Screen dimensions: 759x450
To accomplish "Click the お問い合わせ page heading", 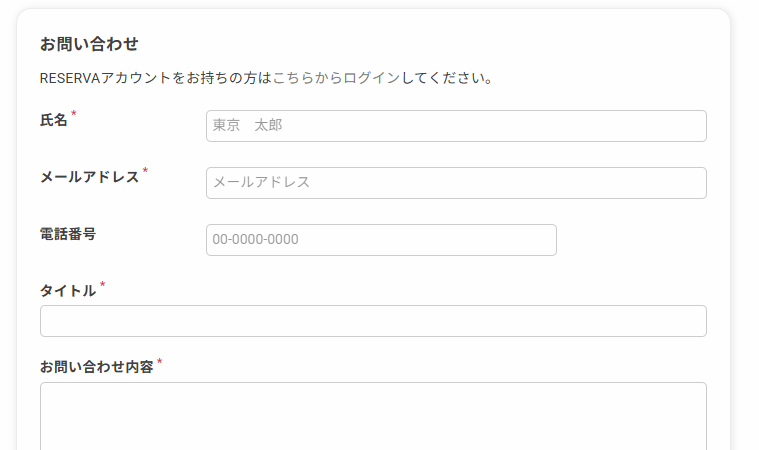I will (x=89, y=44).
